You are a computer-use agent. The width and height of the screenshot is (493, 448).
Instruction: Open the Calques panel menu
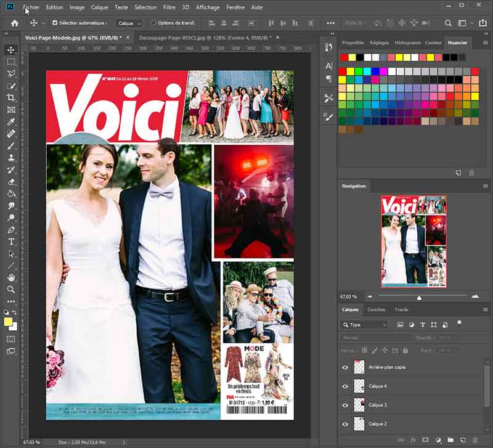pos(486,310)
